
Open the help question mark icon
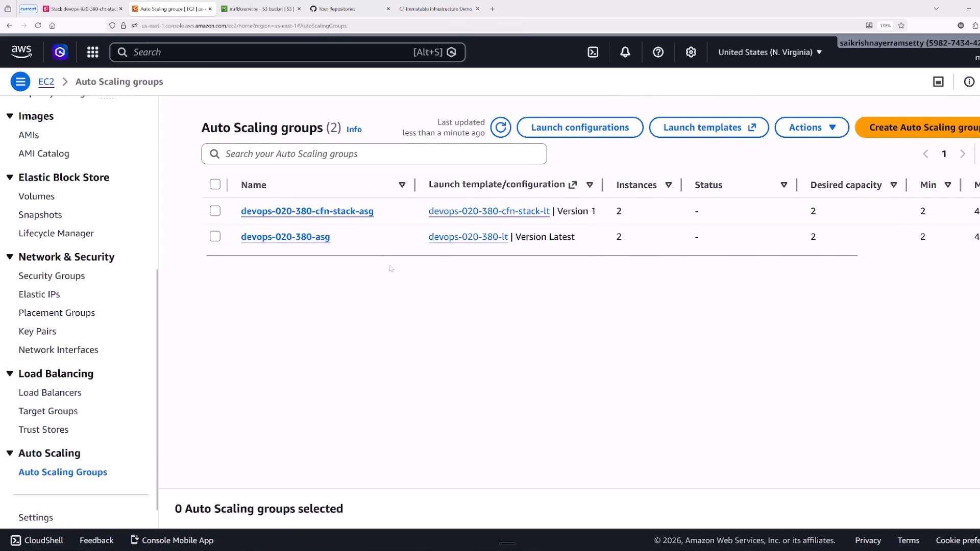click(658, 52)
